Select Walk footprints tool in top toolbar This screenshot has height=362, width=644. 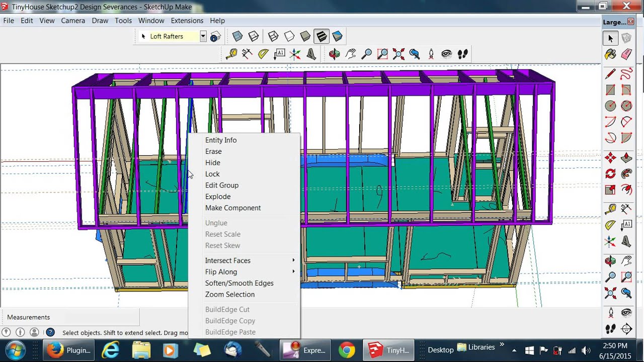click(463, 54)
